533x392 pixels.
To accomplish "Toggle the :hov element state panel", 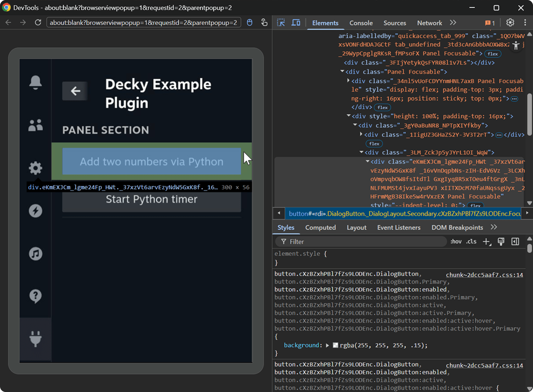I will click(x=456, y=241).
